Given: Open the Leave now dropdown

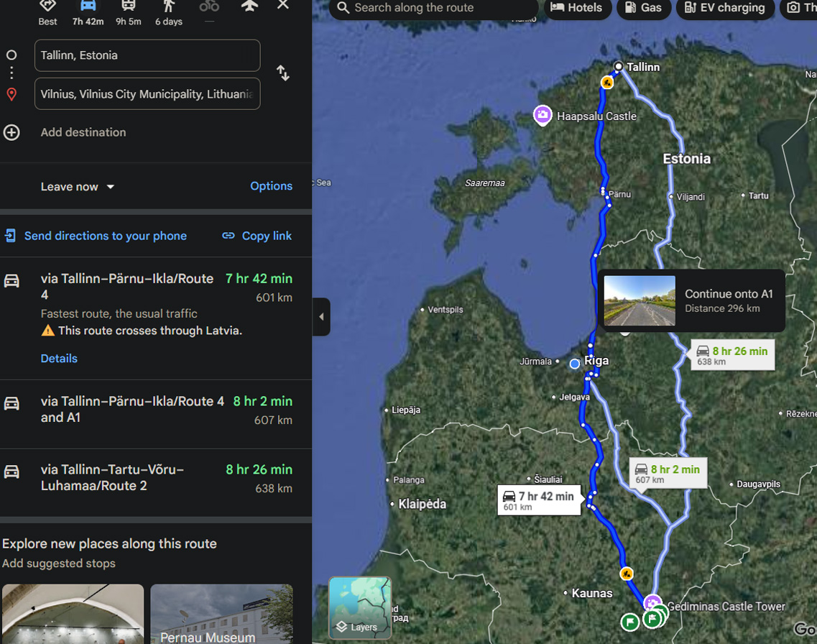Looking at the screenshot, I should pyautogui.click(x=78, y=187).
